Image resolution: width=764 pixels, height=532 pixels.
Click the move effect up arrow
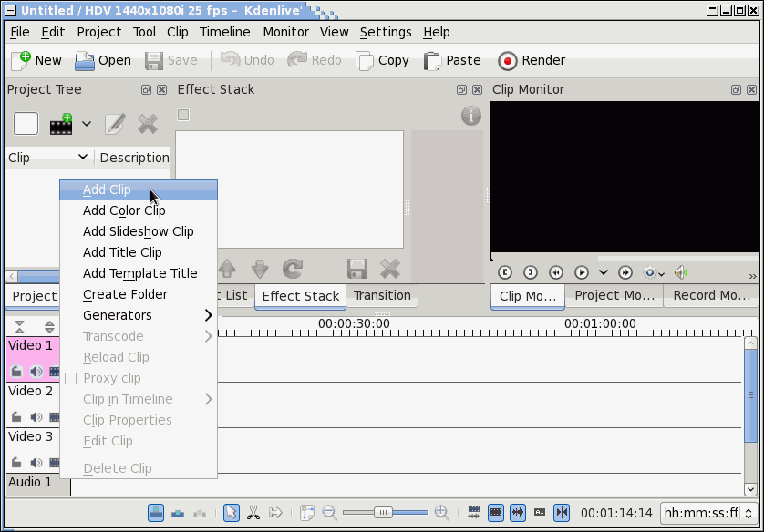[x=227, y=269]
